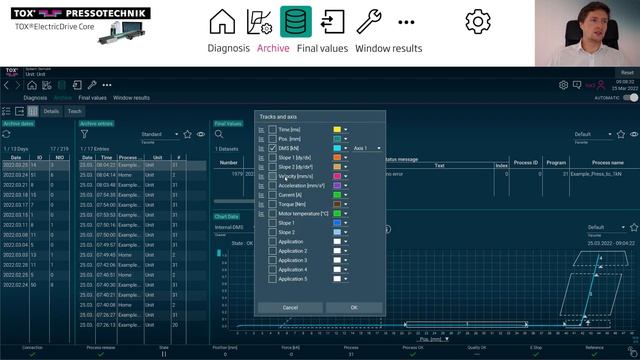Open the Details tab
Viewport: 640px width, 360px height.
tap(51, 111)
